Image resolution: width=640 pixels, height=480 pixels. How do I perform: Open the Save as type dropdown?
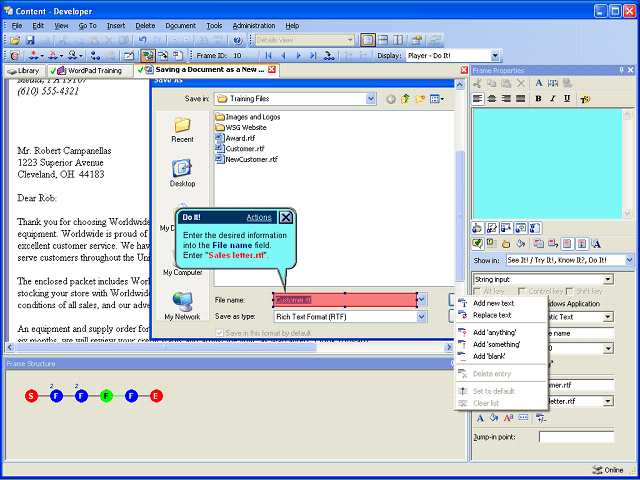[x=422, y=317]
